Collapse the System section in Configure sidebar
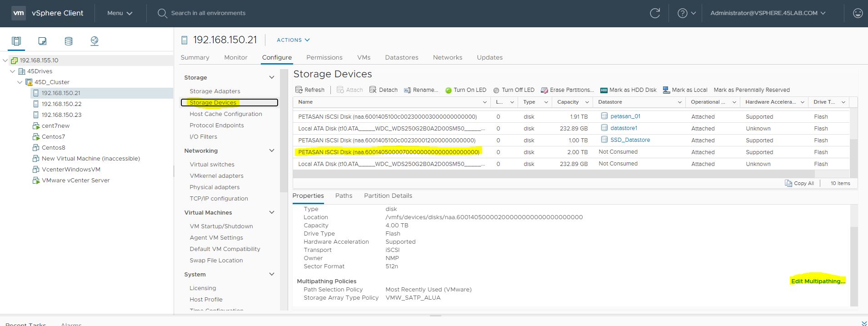 272,274
